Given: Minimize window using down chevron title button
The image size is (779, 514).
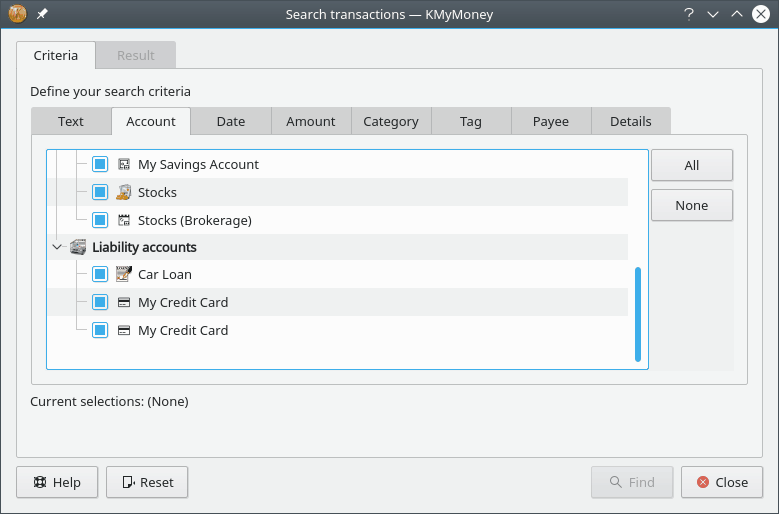Looking at the screenshot, I should pos(713,14).
